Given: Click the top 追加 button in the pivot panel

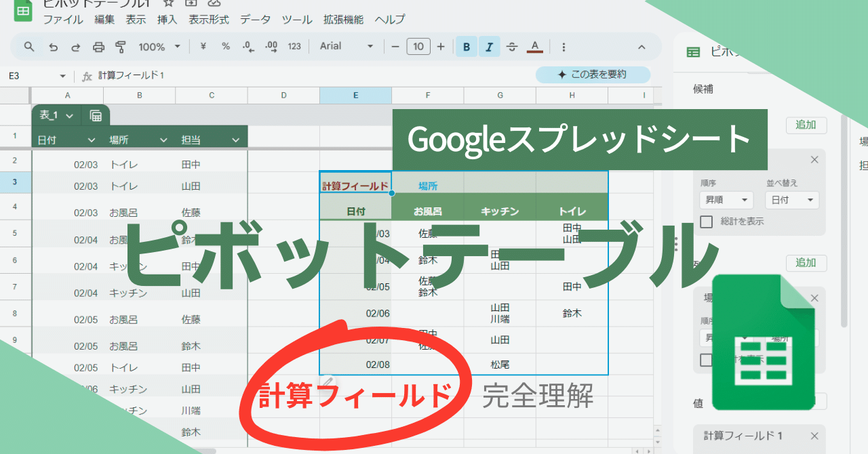Looking at the screenshot, I should click(806, 125).
